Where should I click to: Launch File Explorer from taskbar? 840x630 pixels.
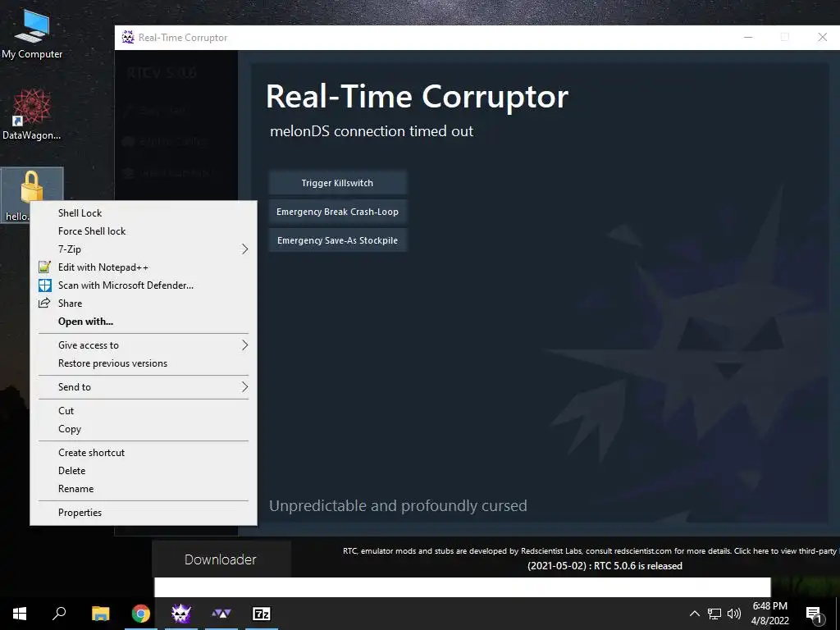[100, 614]
